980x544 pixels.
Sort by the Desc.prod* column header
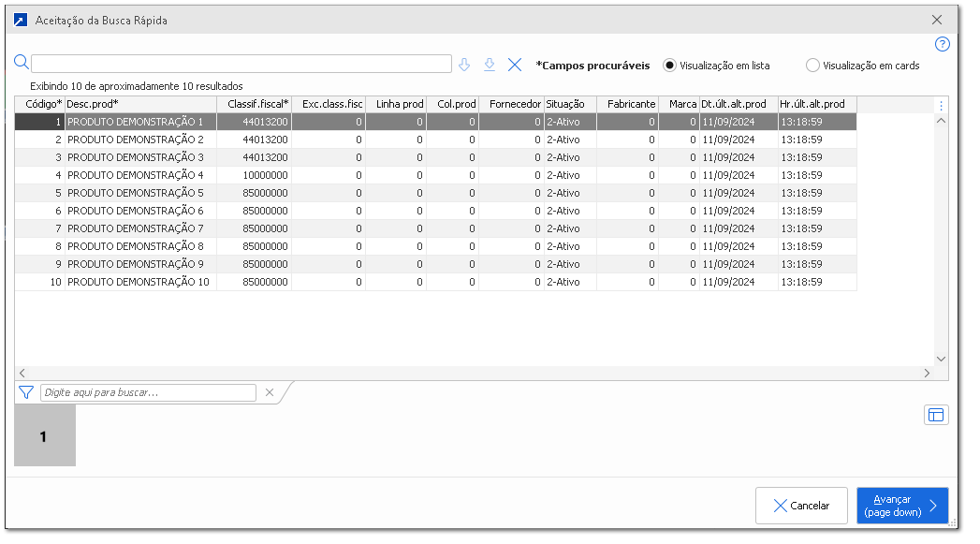[x=140, y=105]
